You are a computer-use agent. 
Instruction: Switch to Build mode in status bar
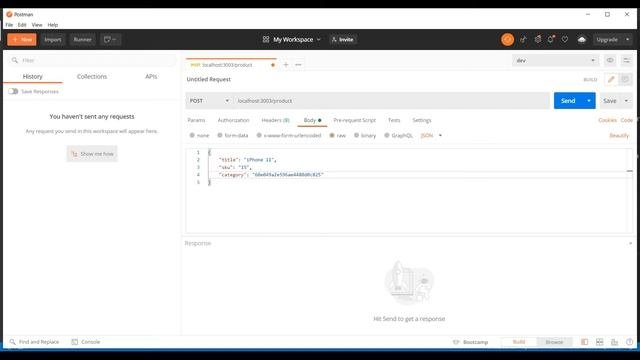(519, 342)
